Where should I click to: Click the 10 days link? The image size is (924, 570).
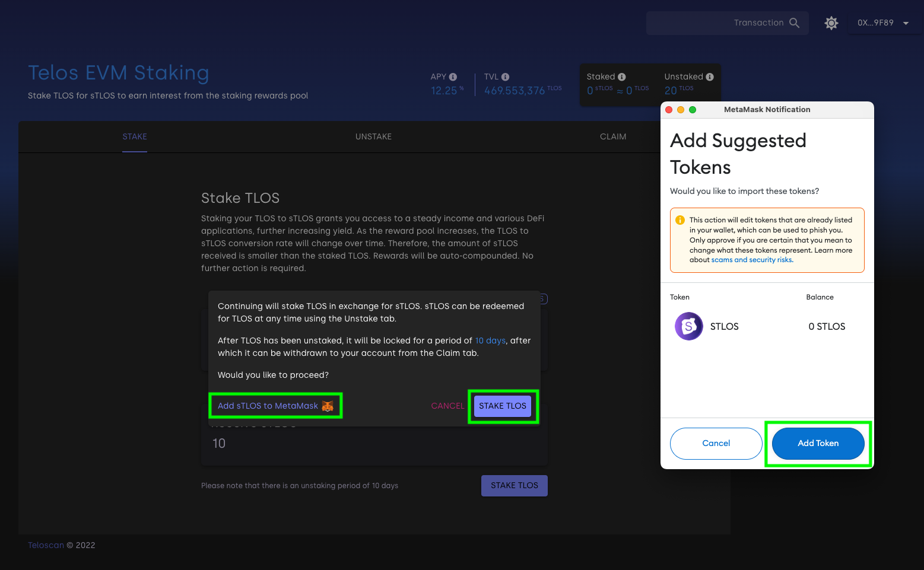click(490, 340)
